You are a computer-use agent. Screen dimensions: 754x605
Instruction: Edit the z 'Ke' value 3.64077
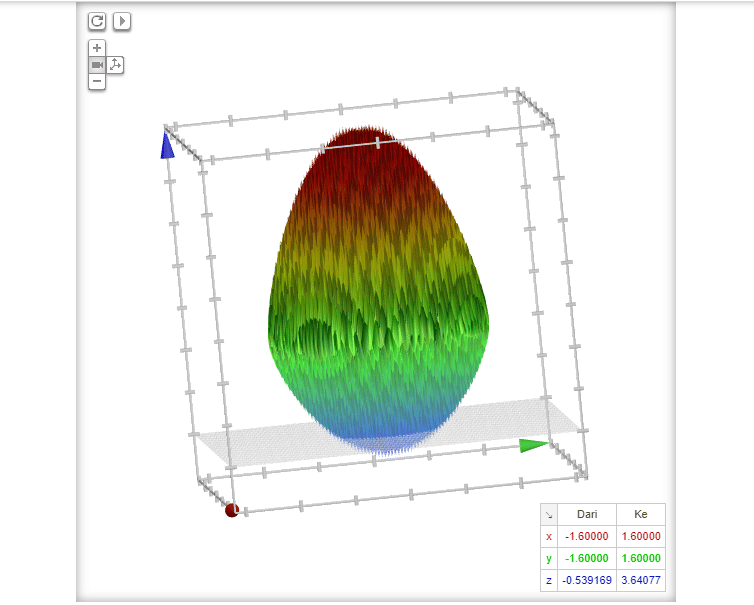pos(641,580)
